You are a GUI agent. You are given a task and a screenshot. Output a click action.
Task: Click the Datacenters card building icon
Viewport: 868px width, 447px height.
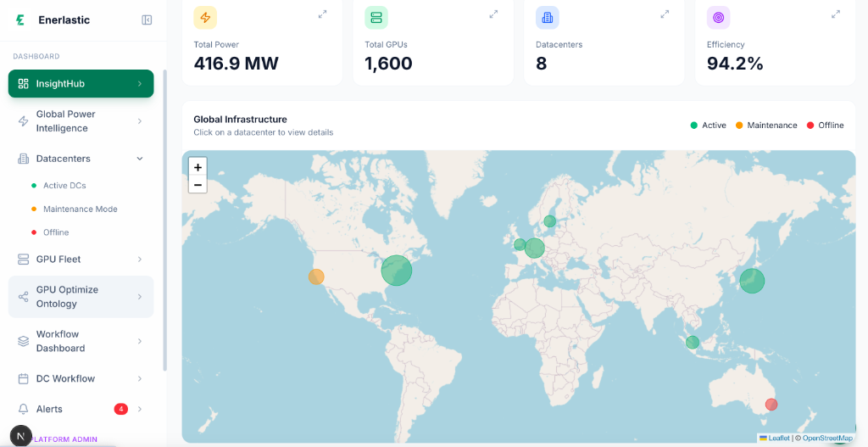[547, 18]
